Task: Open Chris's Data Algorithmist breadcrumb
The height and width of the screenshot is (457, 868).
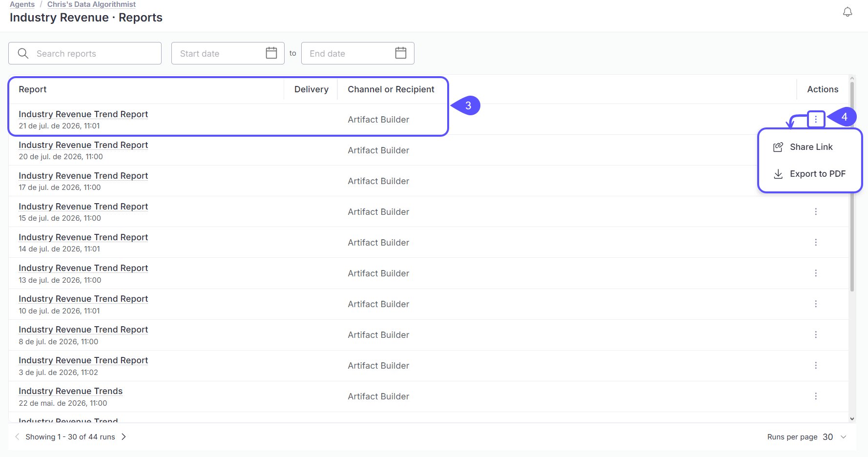Action: (91, 4)
